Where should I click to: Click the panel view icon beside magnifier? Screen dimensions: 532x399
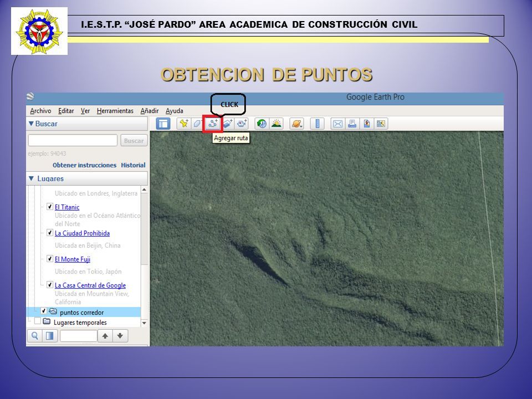[x=49, y=336]
